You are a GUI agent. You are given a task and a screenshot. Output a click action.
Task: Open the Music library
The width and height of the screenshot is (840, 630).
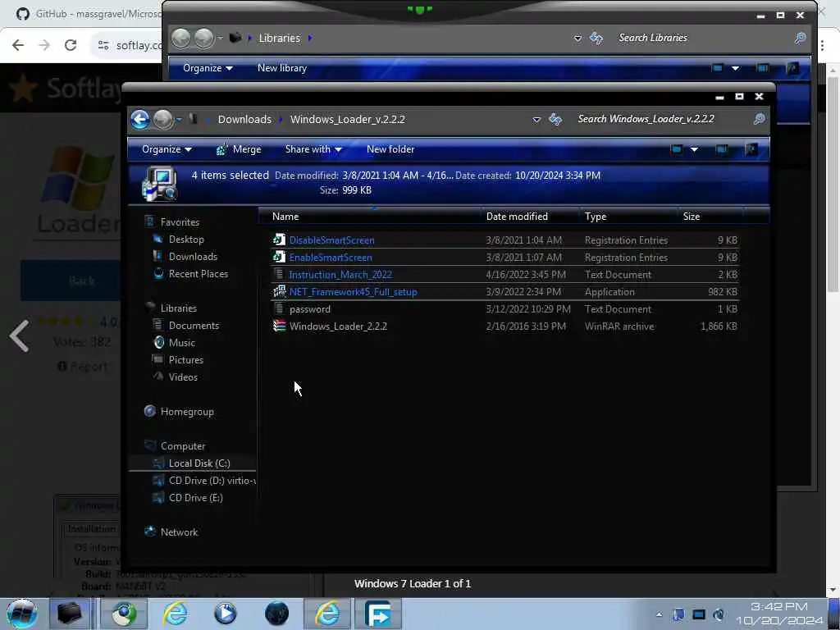point(181,342)
